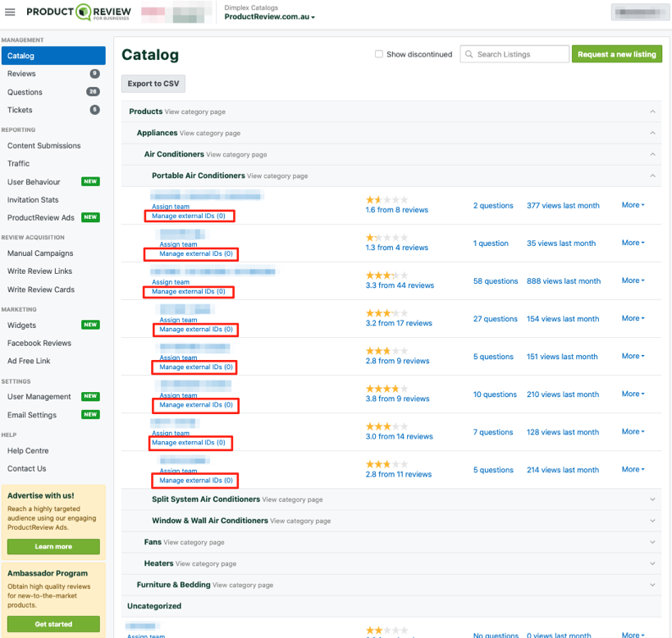672x638 pixels.
Task: Open Traffic report
Action: (x=18, y=163)
